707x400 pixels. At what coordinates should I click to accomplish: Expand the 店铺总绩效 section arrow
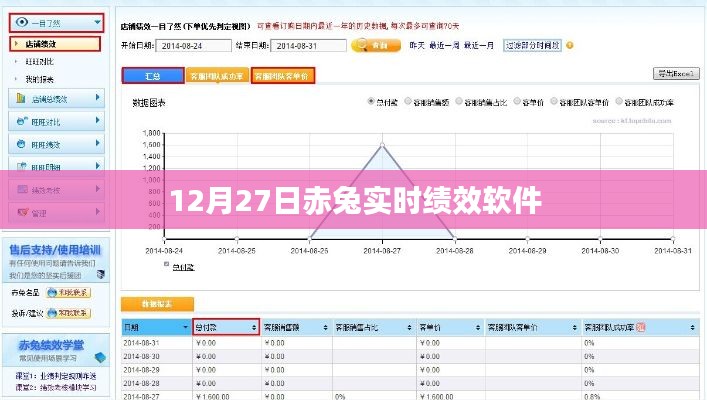pyautogui.click(x=97, y=97)
